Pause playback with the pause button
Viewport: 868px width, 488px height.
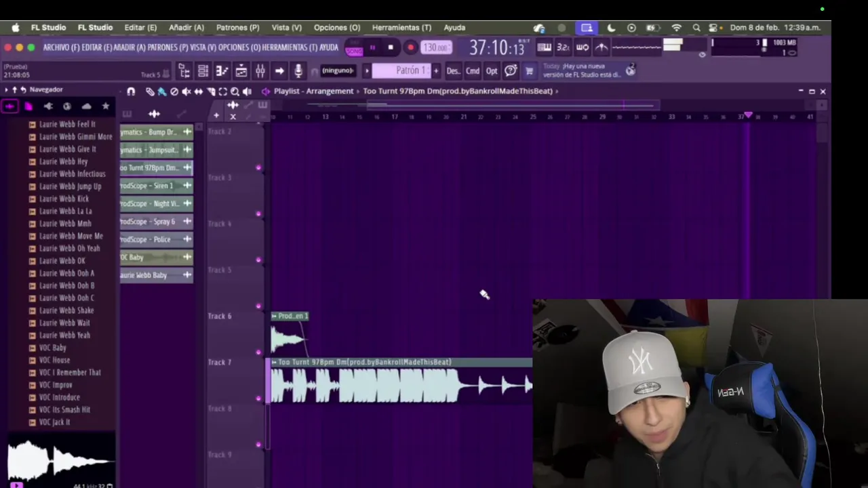[x=372, y=47]
